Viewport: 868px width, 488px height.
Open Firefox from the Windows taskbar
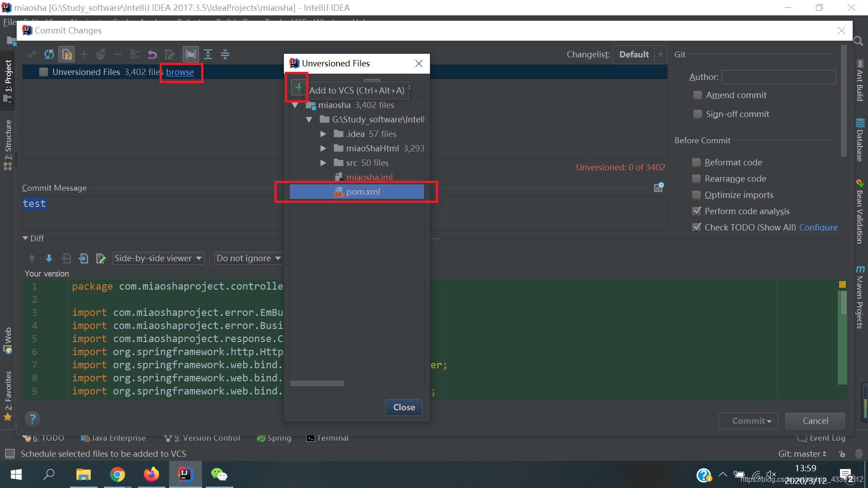coord(151,474)
